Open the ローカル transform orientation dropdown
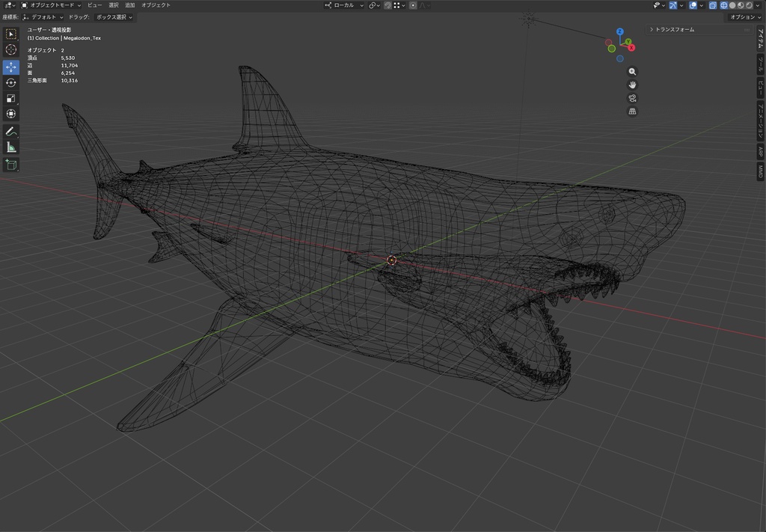Screen dimensions: 766x532 [344, 5]
